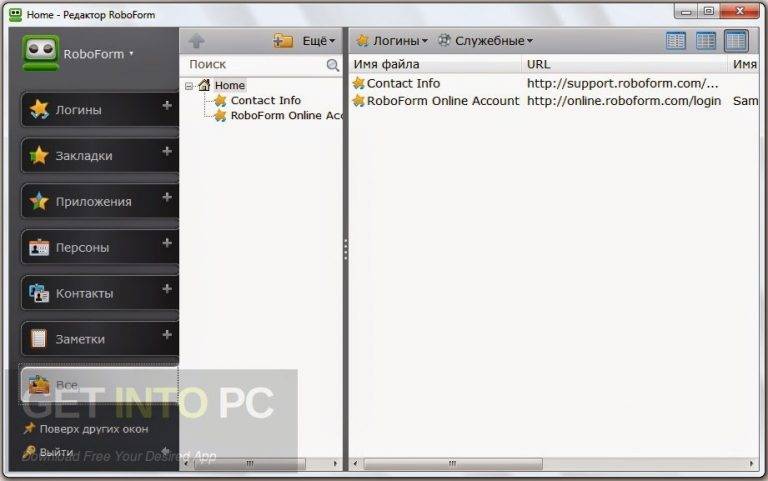This screenshot has height=481, width=768.
Task: Click Выйти to log out
Action: pyautogui.click(x=48, y=452)
